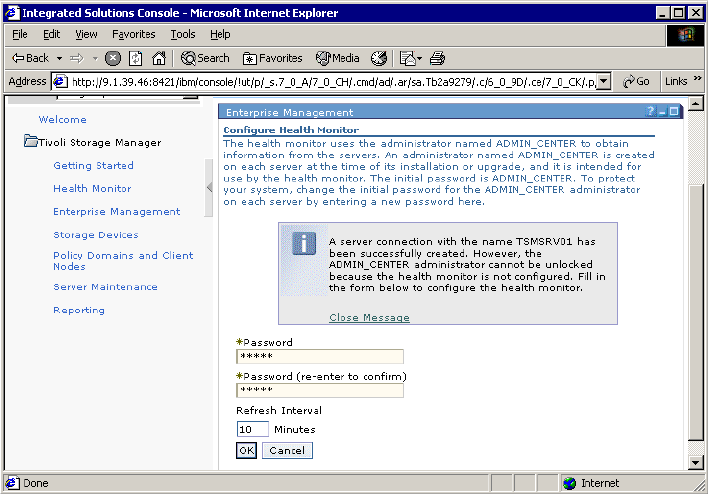Click the vertical scrollbar up arrow
Image resolution: width=708 pixels, height=494 pixels.
point(696,104)
